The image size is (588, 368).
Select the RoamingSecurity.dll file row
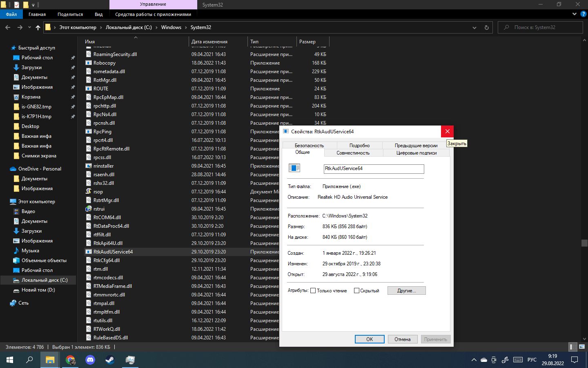(206, 54)
